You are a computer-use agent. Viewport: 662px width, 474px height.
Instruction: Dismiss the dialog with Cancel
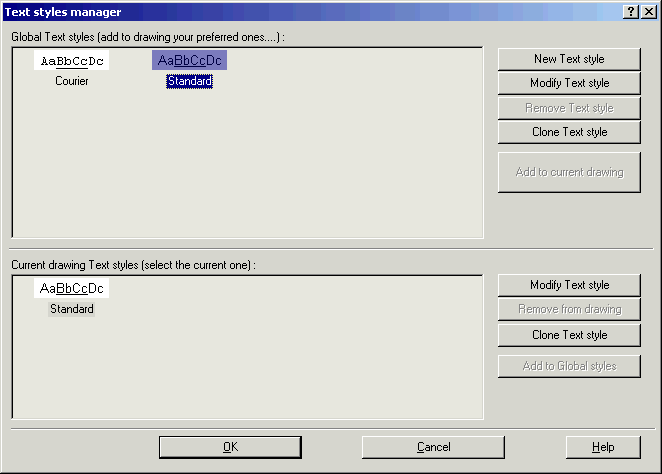(433, 447)
